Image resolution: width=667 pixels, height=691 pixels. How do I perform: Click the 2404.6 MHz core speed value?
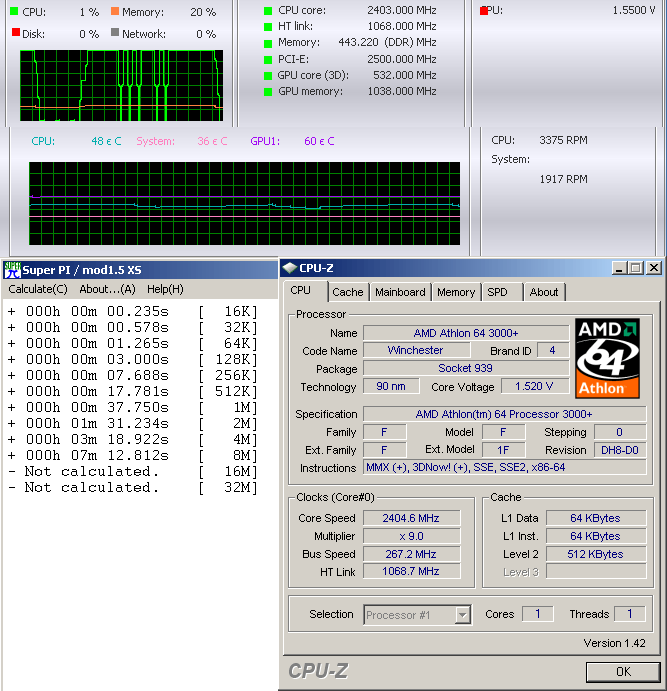[x=411, y=518]
